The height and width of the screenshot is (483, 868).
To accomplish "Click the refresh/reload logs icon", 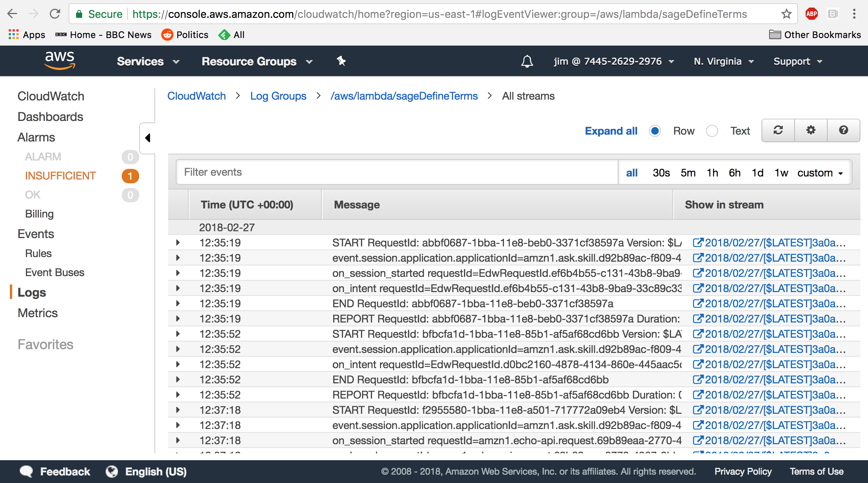I will click(778, 130).
